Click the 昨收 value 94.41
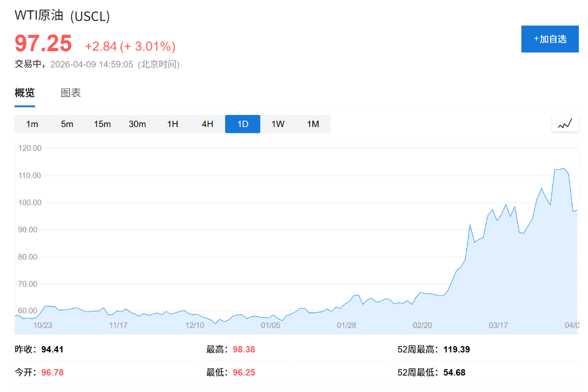Screen dimensions: 588x392 coord(51,349)
